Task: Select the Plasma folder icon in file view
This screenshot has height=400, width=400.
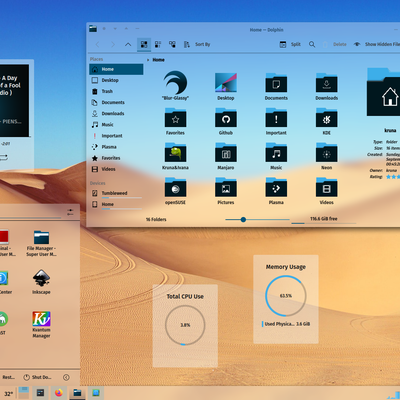Action: [276, 187]
